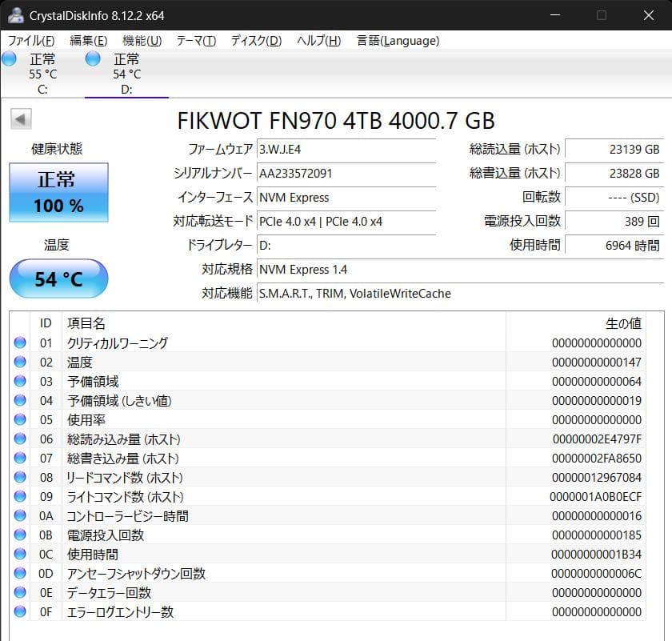Select raw value 0000001A0B0ECF
672x641 pixels.
click(596, 497)
